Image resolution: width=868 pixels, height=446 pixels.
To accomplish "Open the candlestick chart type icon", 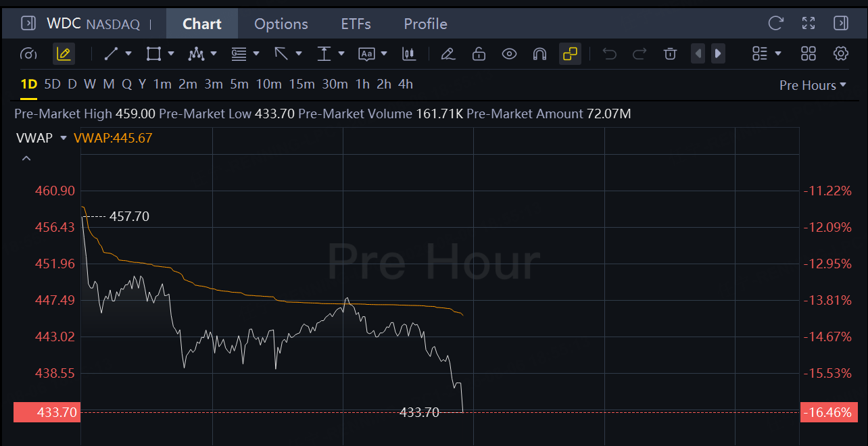I will 409,53.
